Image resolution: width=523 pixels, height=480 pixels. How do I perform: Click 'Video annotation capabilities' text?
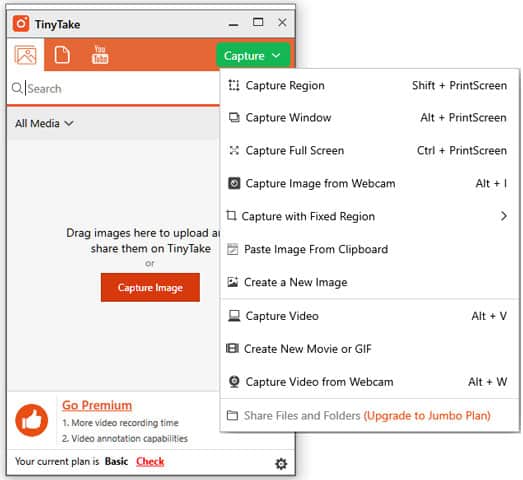tap(129, 438)
